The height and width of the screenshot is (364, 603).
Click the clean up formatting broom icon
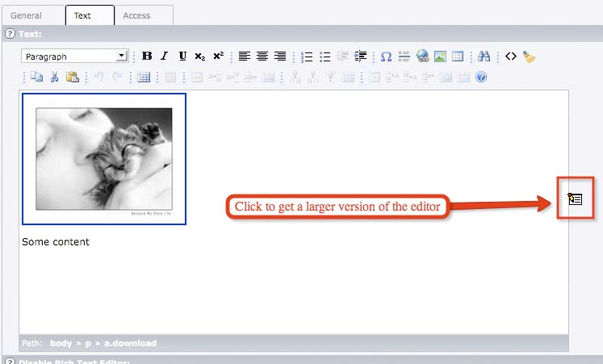click(x=529, y=56)
